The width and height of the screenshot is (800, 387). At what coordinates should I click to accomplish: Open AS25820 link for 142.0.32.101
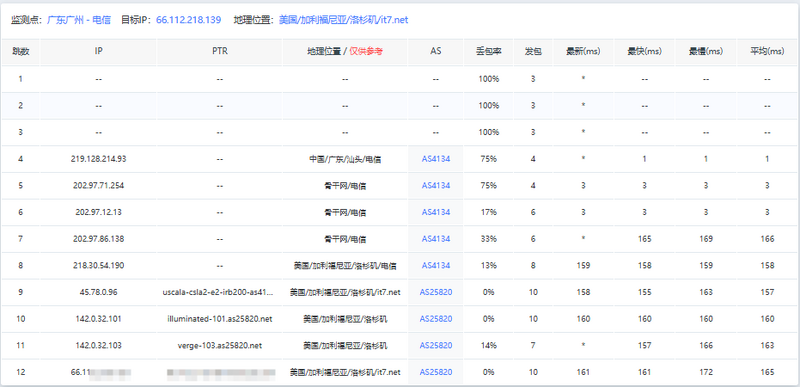pos(436,319)
